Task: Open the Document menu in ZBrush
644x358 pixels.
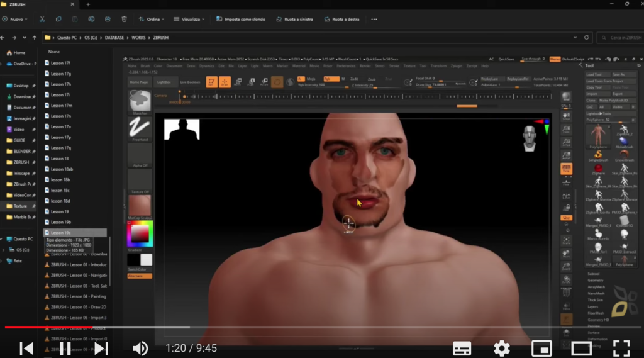Action: coord(174,66)
